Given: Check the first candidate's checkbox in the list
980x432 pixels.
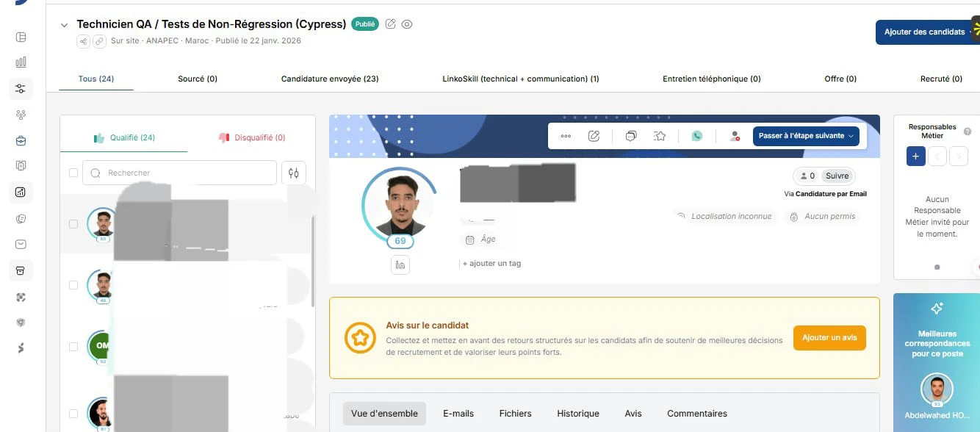Looking at the screenshot, I should click(x=73, y=223).
